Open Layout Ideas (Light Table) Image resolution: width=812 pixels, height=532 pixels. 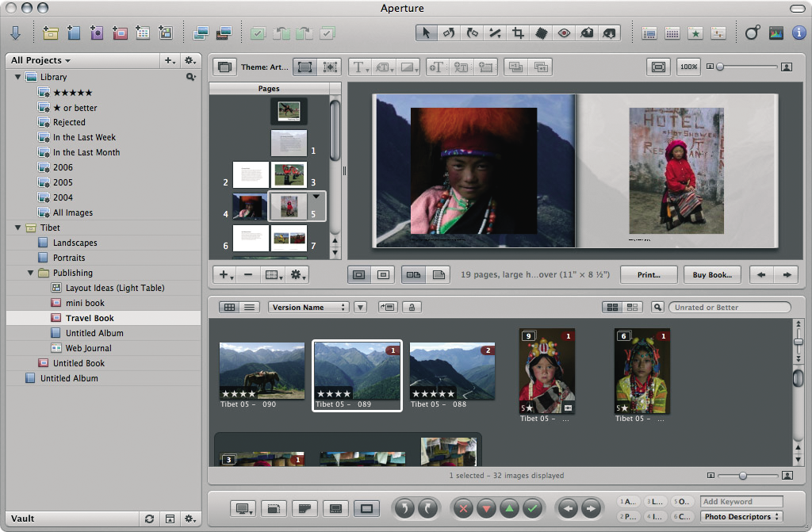coord(104,288)
